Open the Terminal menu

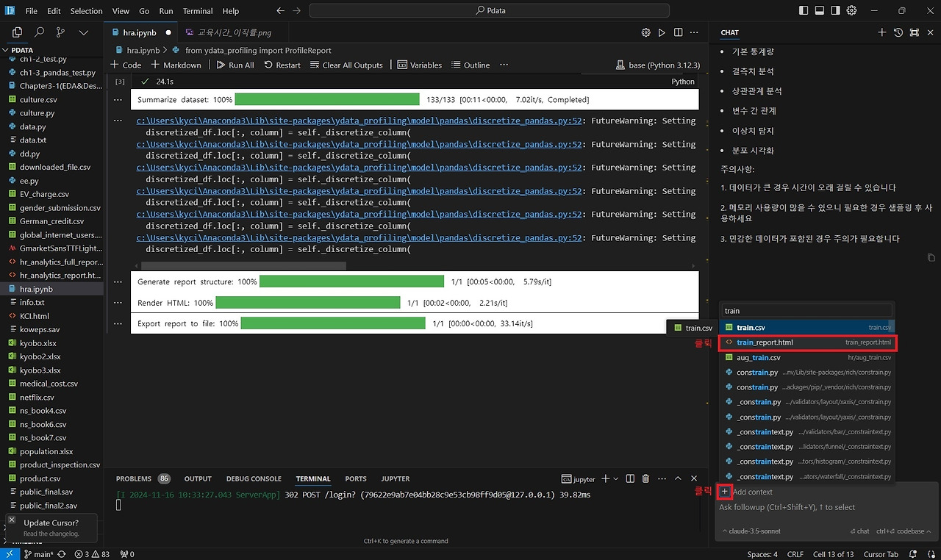pos(198,11)
